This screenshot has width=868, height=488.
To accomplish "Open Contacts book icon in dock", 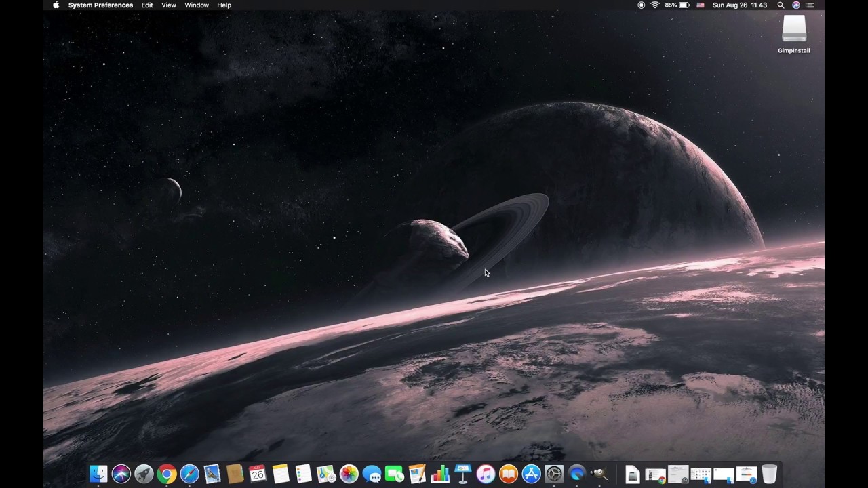I will point(235,474).
